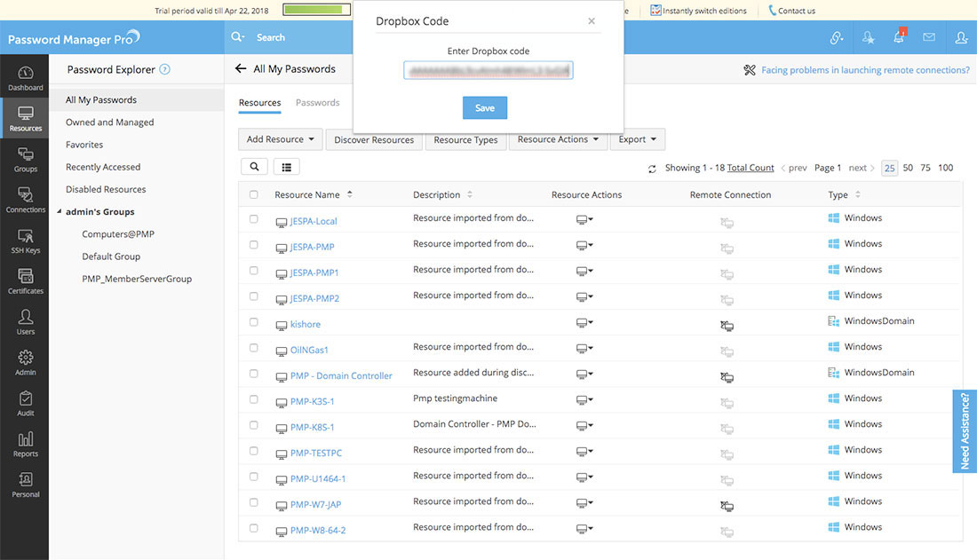Close the Dropbox Code dialog

click(592, 21)
